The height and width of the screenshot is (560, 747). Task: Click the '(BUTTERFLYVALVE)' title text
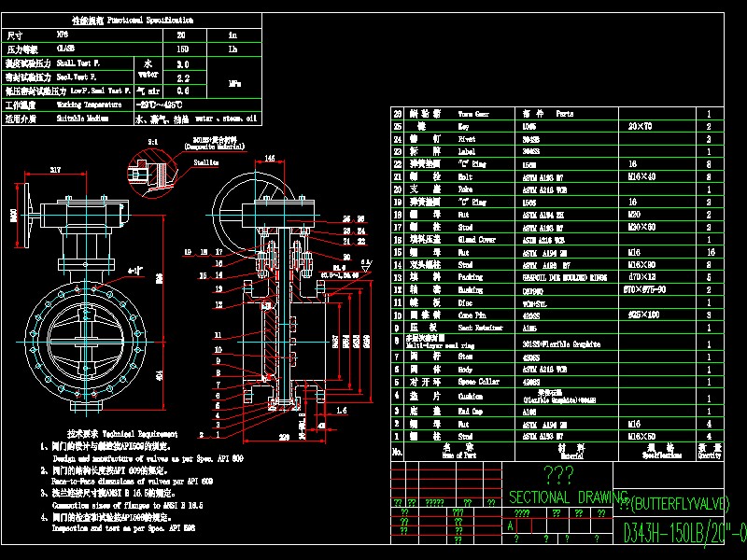point(681,503)
